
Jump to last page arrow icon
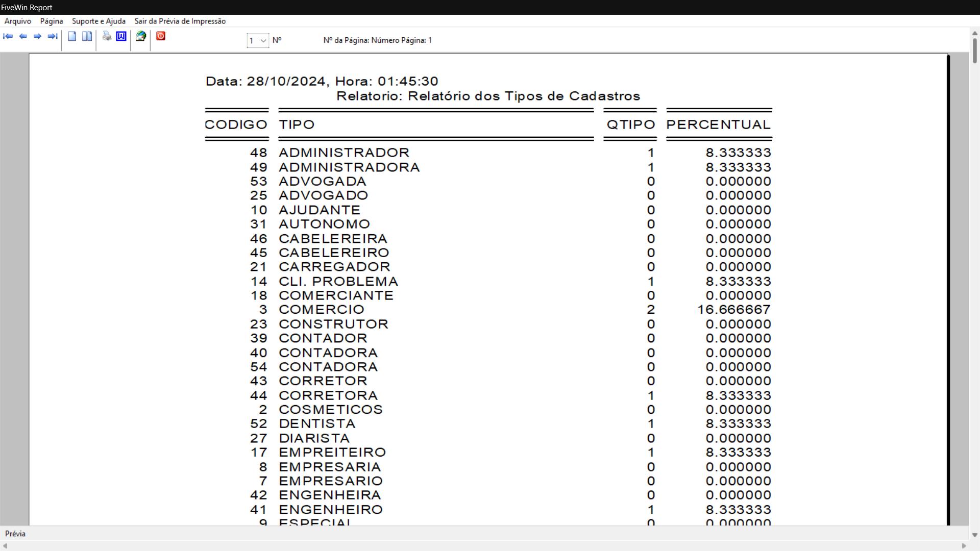pyautogui.click(x=52, y=36)
